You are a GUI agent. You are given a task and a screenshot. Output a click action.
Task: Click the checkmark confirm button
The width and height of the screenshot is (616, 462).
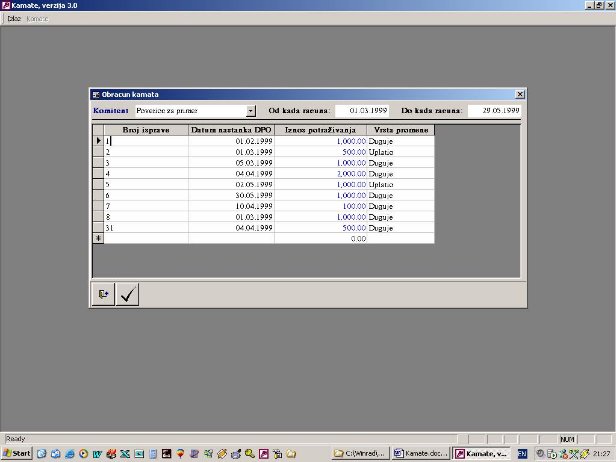(128, 294)
